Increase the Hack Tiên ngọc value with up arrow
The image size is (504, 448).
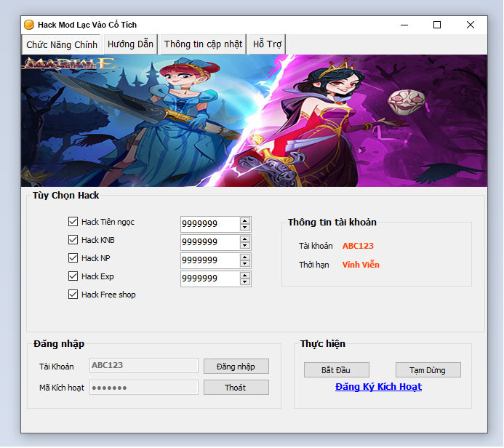coord(245,221)
